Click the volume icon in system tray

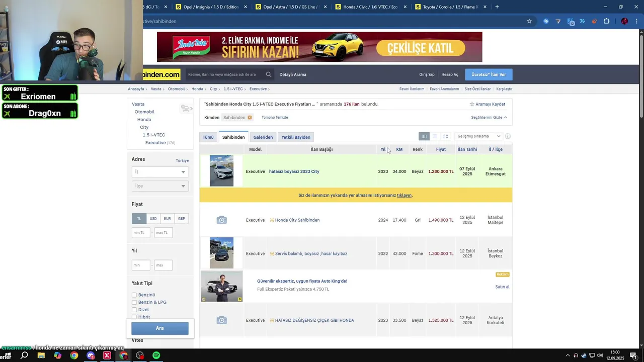pyautogui.click(x=600, y=355)
